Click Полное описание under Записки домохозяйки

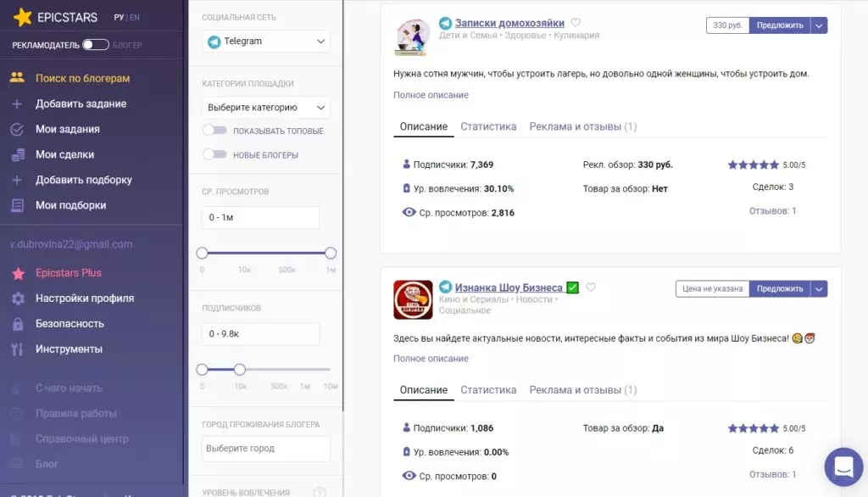[431, 95]
